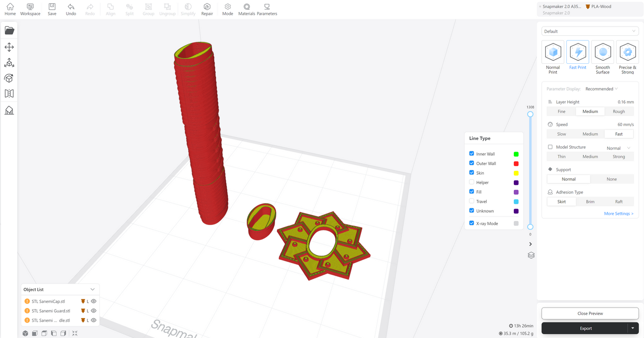This screenshot has width=644, height=338.
Task: Click the Home icon in top toolbar
Action: coord(10,9)
